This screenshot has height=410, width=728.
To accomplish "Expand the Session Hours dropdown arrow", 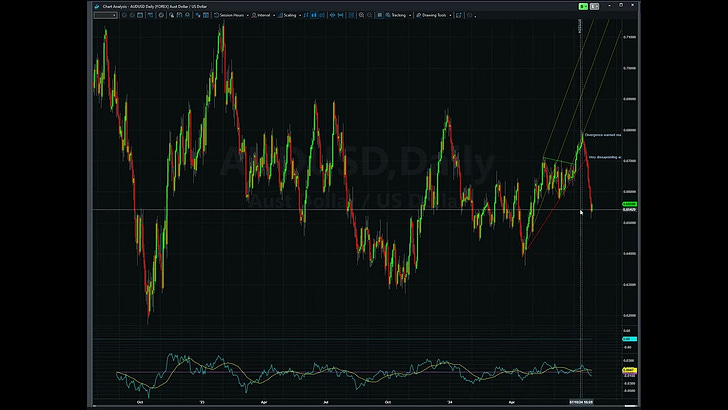I will point(247,15).
